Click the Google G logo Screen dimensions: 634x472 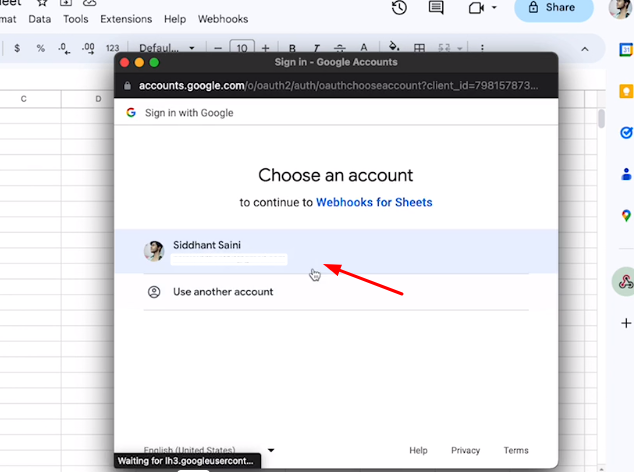[x=131, y=112]
